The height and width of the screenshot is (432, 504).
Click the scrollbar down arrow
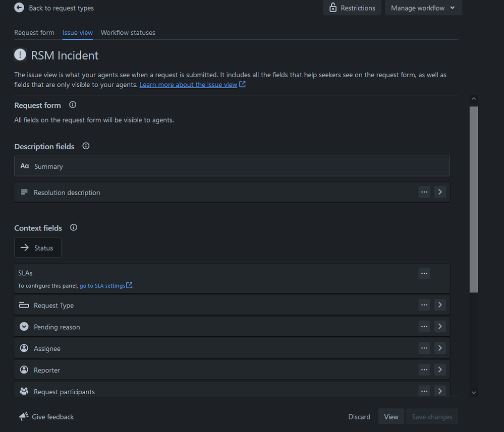point(473,392)
